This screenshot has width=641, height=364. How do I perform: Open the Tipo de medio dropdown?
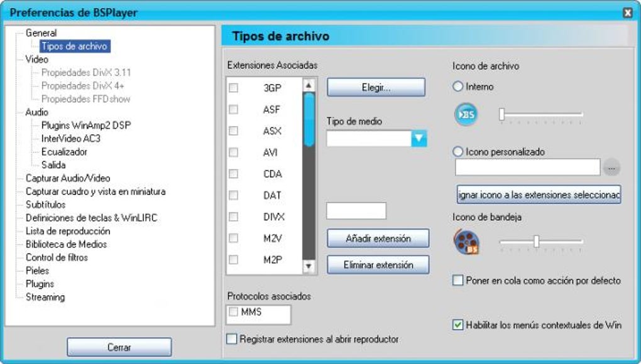click(x=419, y=139)
